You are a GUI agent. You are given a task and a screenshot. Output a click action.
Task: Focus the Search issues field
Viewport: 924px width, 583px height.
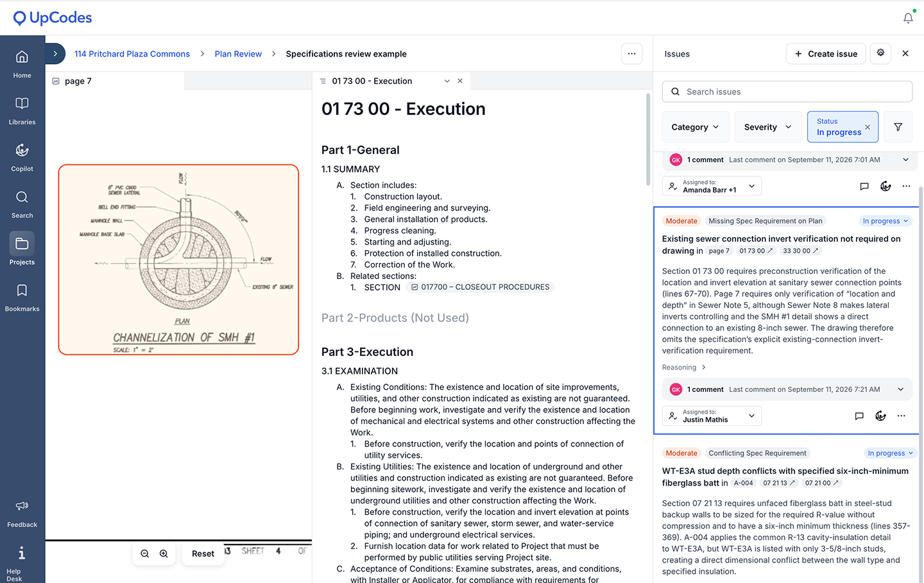(x=787, y=92)
